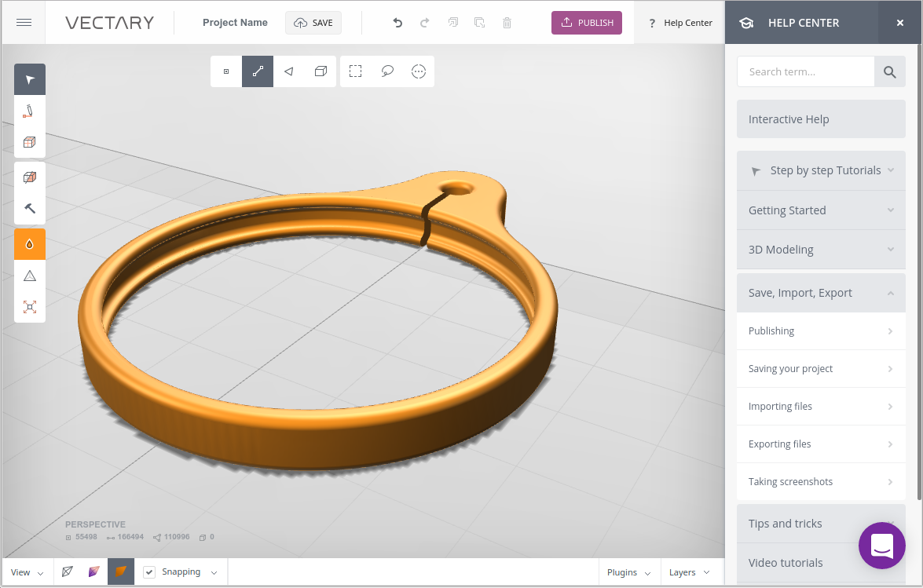Viewport: 923px width, 588px height.
Task: Toggle the orange shaded display mode
Action: coord(121,572)
